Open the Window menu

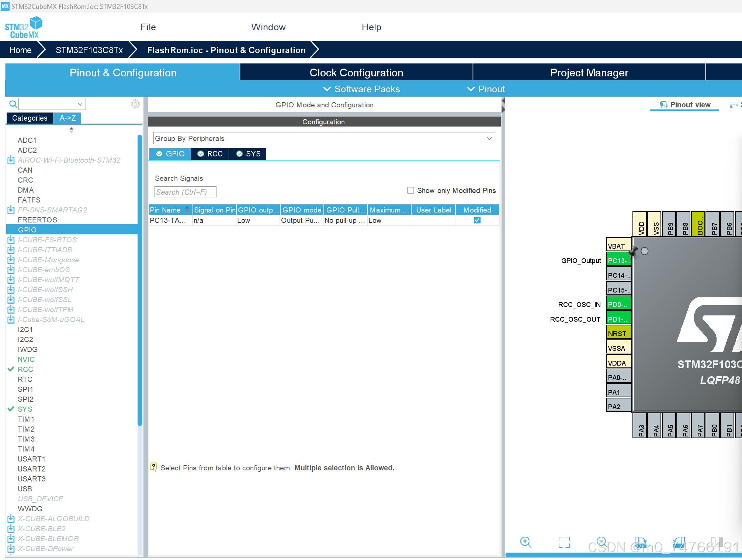pyautogui.click(x=268, y=27)
